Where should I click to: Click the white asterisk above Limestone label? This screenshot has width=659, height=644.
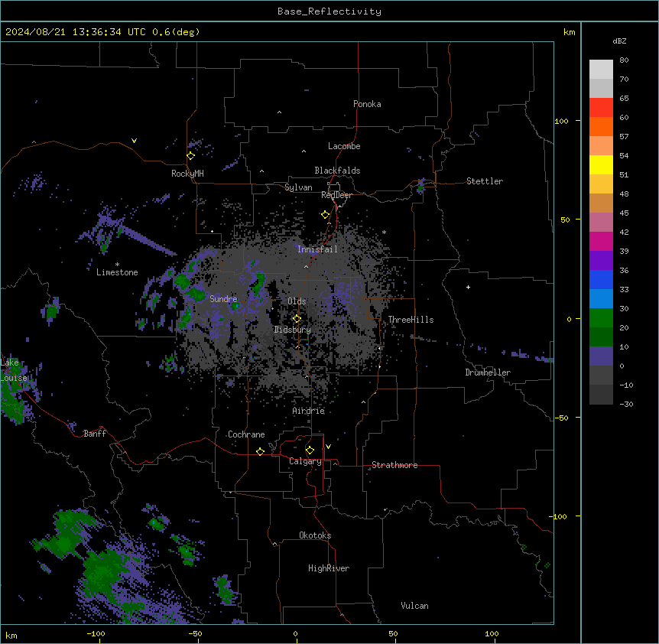117,265
